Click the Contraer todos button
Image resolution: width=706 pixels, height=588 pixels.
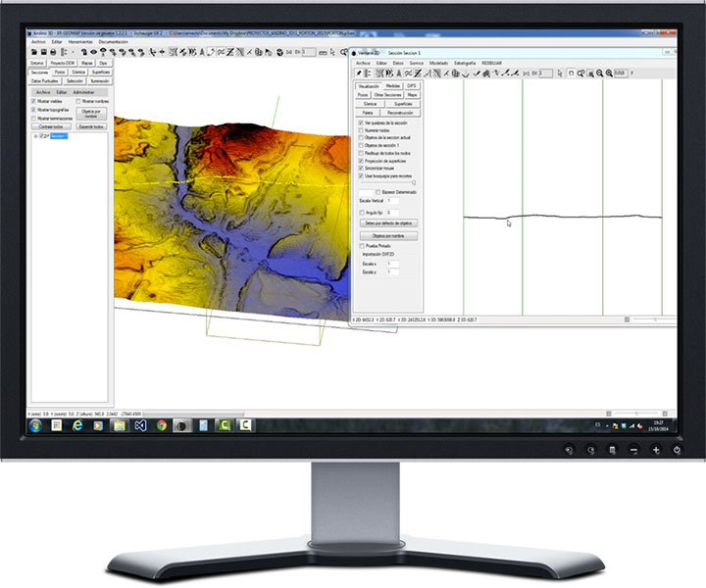pos(51,126)
